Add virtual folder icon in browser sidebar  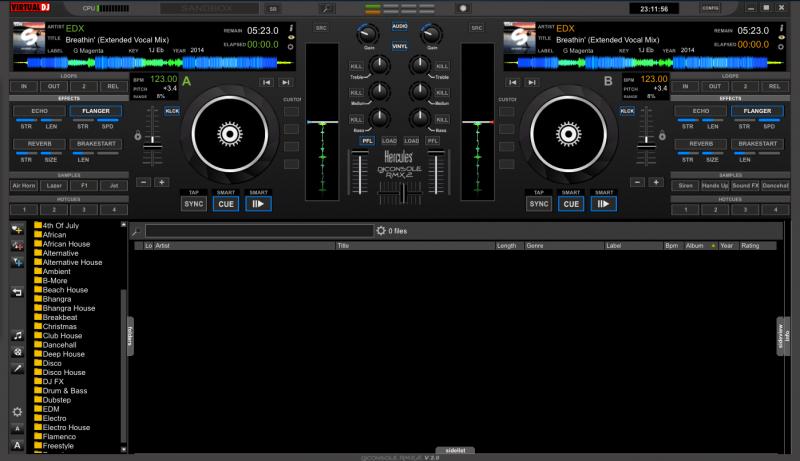(17, 246)
